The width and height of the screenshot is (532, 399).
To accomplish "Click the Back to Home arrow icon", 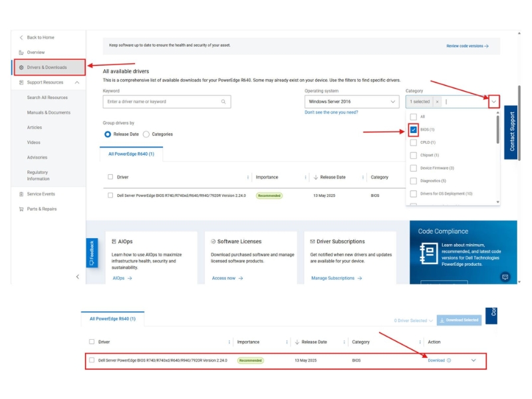I will pyautogui.click(x=21, y=37).
